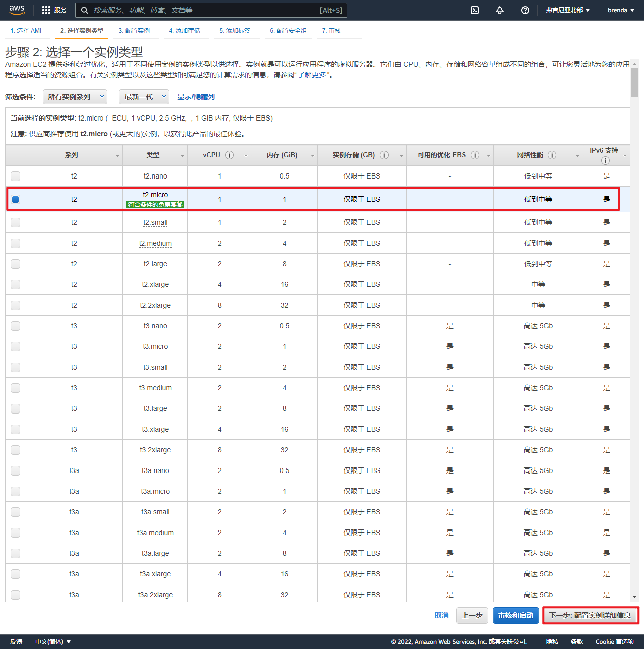The width and height of the screenshot is (644, 649).
Task: Go to step 4 添加存储
Action: pyautogui.click(x=184, y=31)
